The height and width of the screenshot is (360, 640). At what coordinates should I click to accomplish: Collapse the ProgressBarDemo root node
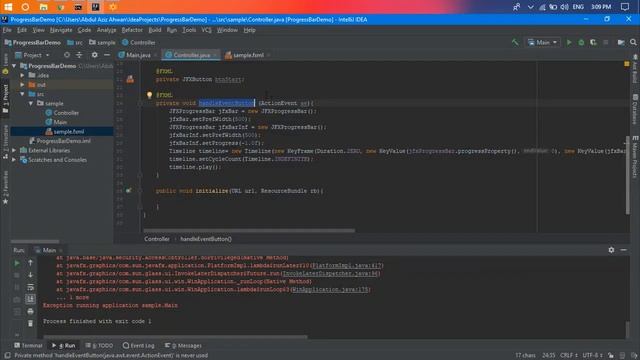click(14, 66)
